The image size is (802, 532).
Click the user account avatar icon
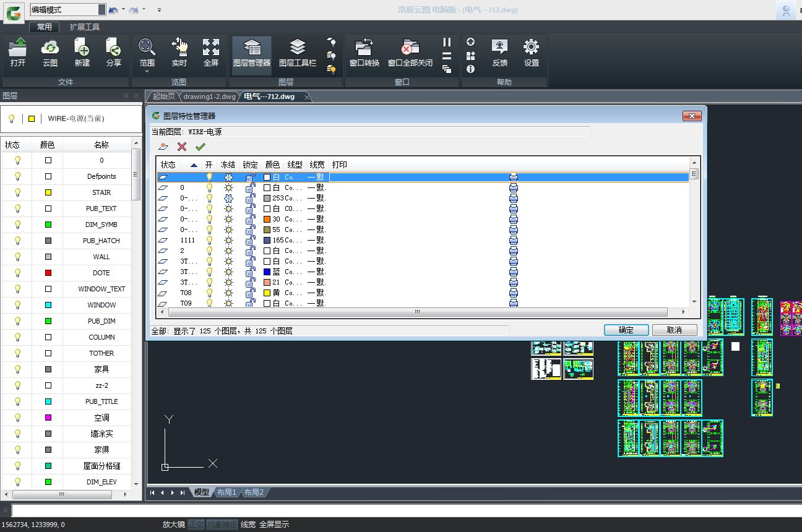tap(786, 11)
